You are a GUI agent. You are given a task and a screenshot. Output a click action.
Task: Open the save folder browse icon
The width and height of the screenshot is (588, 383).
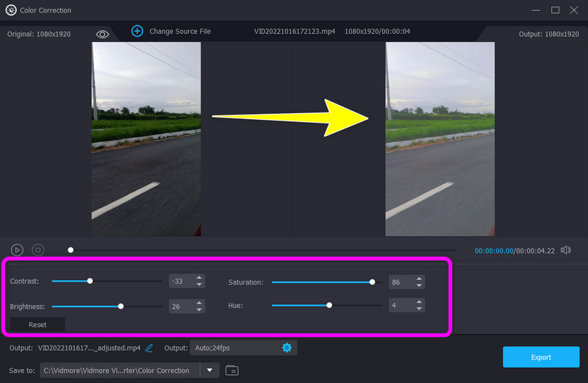coord(232,370)
